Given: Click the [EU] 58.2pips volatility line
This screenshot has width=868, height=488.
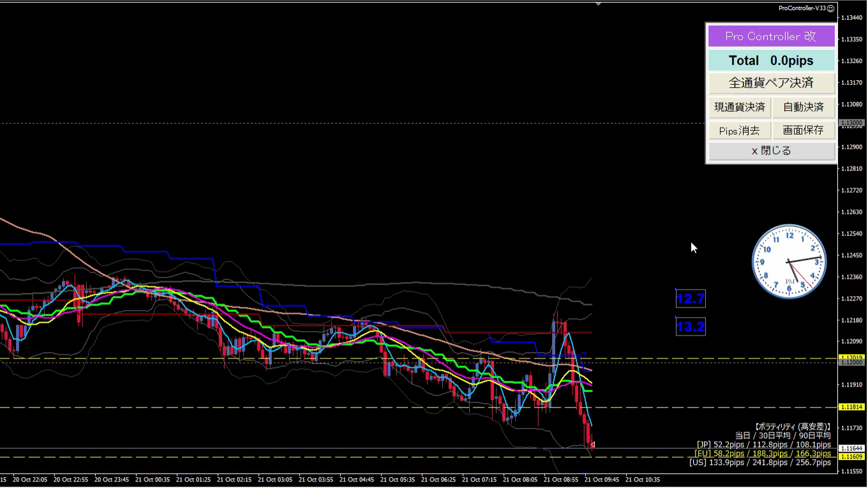Looking at the screenshot, I should coord(763,454).
